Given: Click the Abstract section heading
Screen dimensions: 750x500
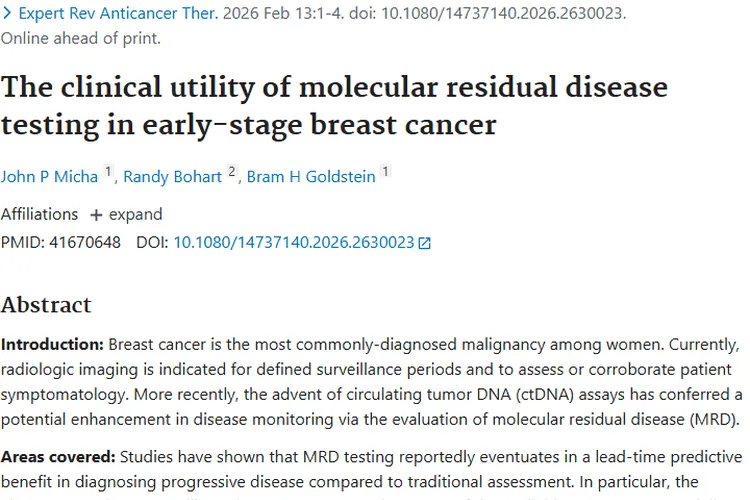Looking at the screenshot, I should [x=46, y=304].
